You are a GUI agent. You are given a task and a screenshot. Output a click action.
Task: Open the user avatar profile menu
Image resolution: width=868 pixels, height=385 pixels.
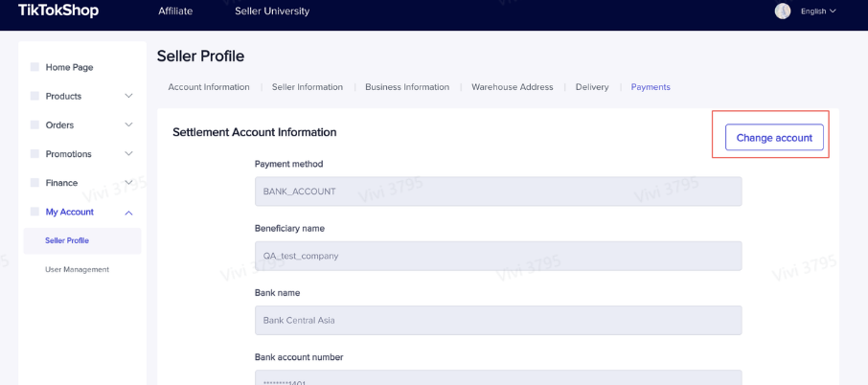pos(783,11)
